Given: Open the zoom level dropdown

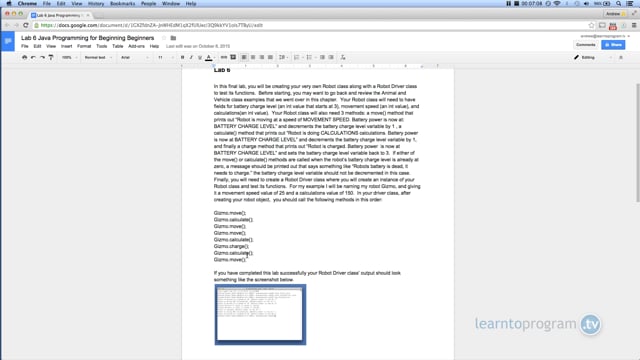Looking at the screenshot, I should point(69,58).
